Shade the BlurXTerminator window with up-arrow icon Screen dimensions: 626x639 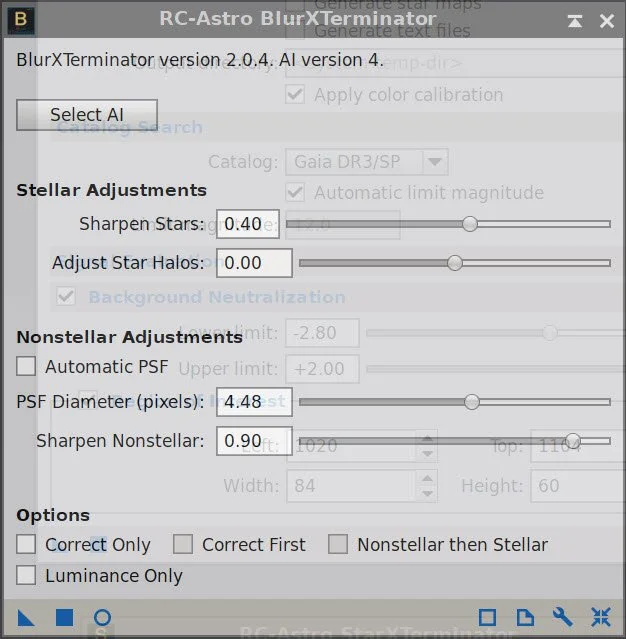575,21
